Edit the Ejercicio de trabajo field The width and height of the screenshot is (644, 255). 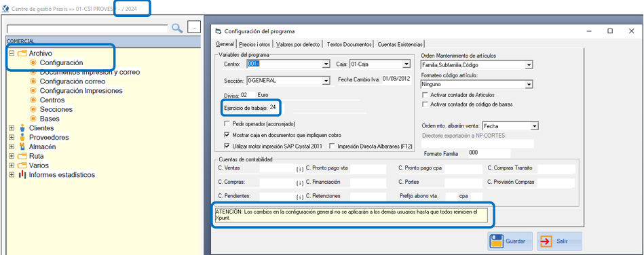[276, 108]
